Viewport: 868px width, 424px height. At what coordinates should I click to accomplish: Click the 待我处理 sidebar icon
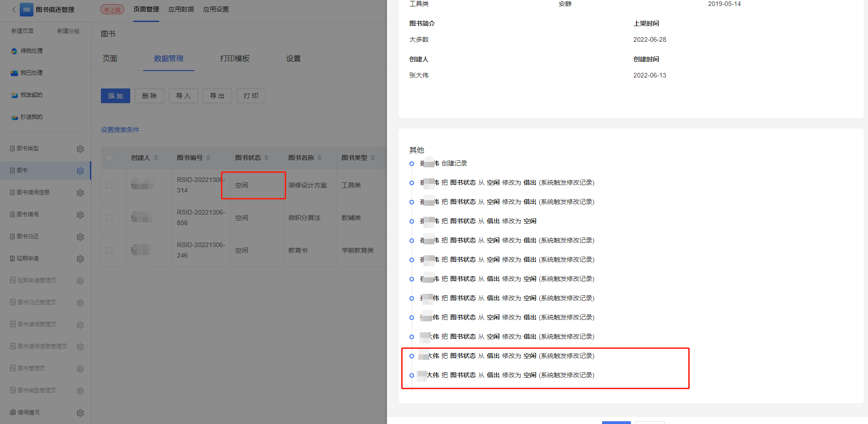[x=14, y=51]
